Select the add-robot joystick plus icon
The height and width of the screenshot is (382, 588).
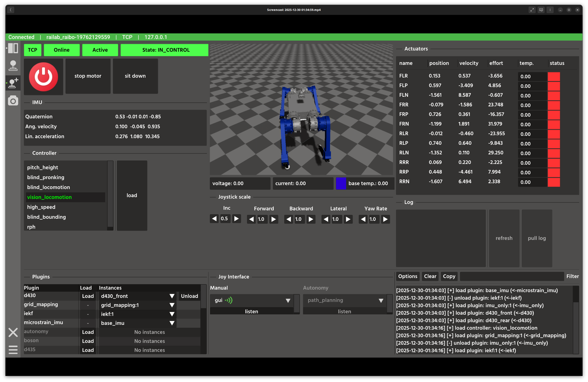(13, 83)
